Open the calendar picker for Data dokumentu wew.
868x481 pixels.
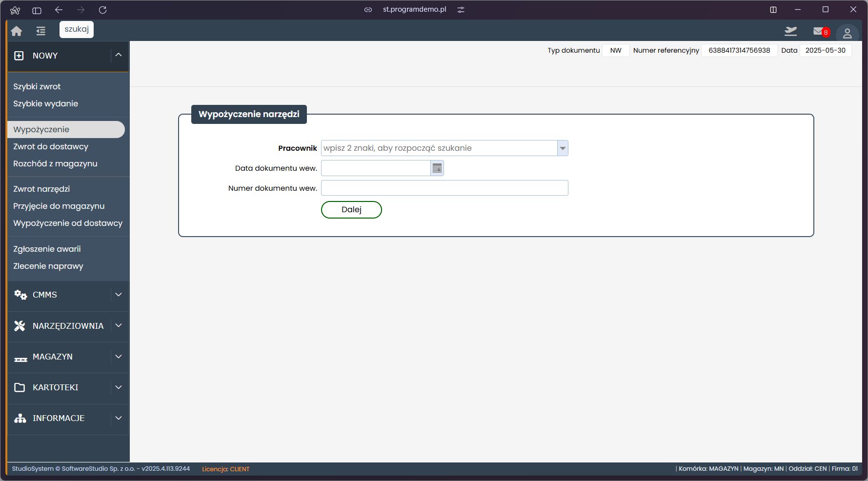(x=437, y=168)
